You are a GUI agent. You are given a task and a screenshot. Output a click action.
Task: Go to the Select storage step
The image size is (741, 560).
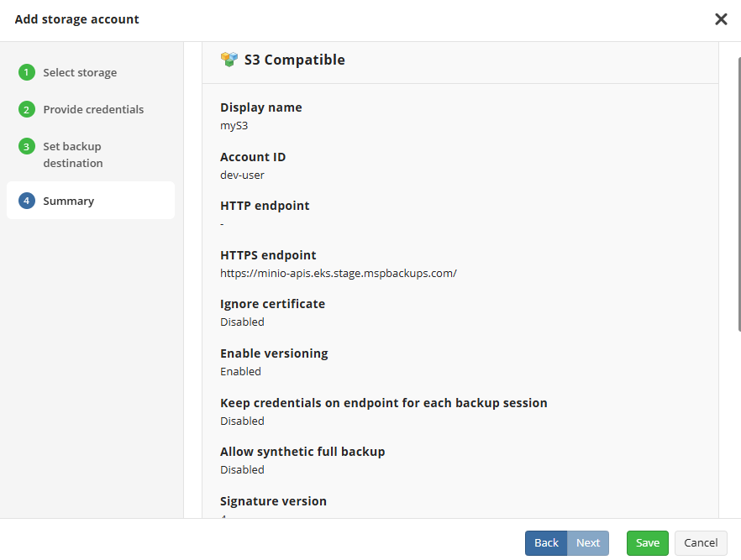pyautogui.click(x=80, y=73)
